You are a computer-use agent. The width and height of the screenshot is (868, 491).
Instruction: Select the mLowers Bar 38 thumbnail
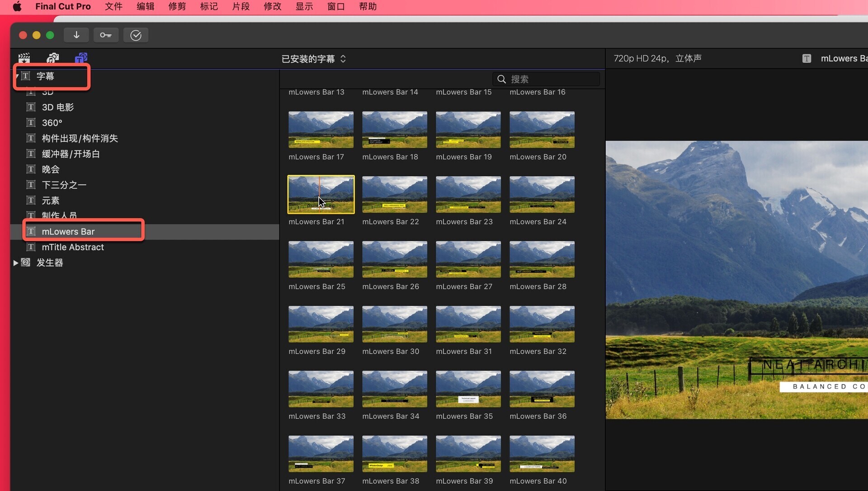point(395,454)
